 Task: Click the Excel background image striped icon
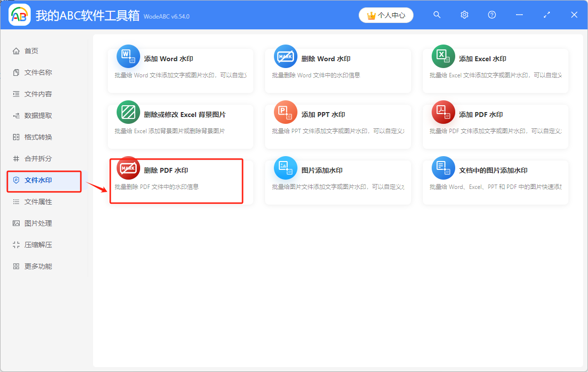(x=128, y=112)
